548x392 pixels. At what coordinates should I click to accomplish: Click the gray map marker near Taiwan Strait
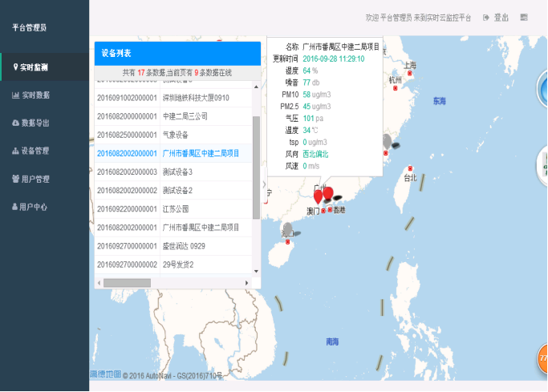(388, 143)
